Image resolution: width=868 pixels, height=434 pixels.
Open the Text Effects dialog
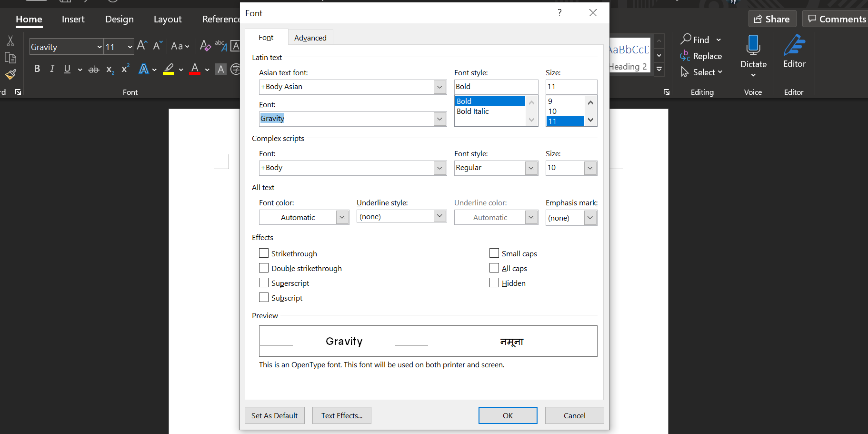point(341,415)
